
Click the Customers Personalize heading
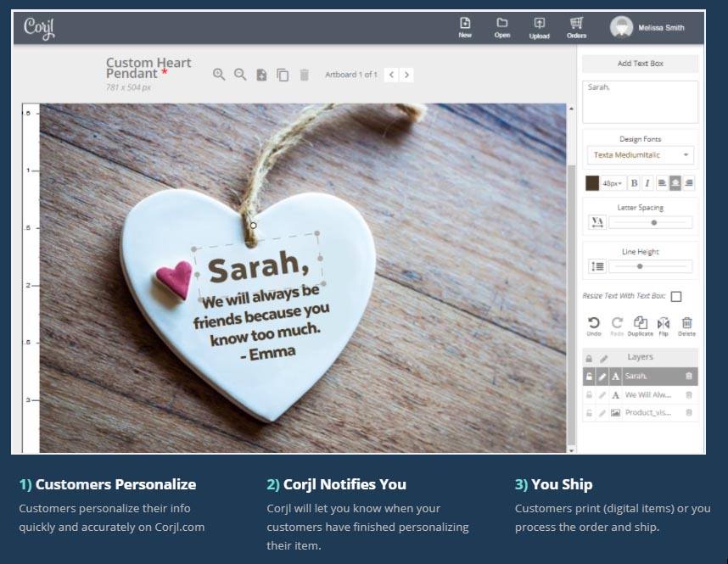(107, 484)
